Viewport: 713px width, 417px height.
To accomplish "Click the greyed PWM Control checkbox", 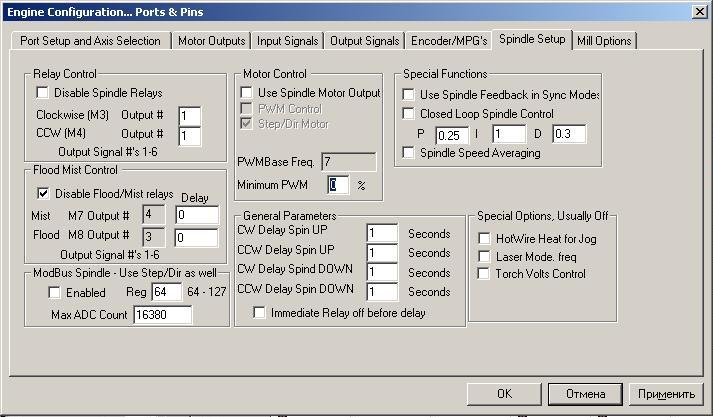I will [246, 109].
